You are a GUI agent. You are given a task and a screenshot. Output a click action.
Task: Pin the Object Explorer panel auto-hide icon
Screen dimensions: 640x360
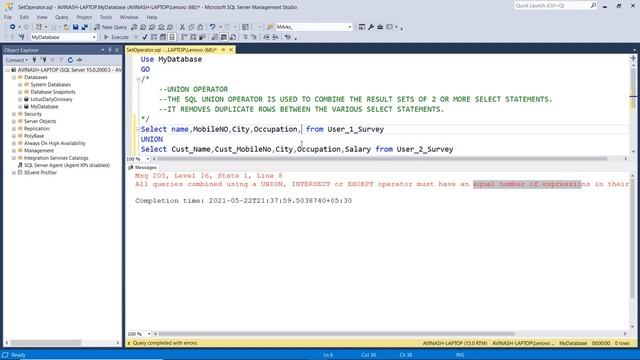pyautogui.click(x=109, y=50)
